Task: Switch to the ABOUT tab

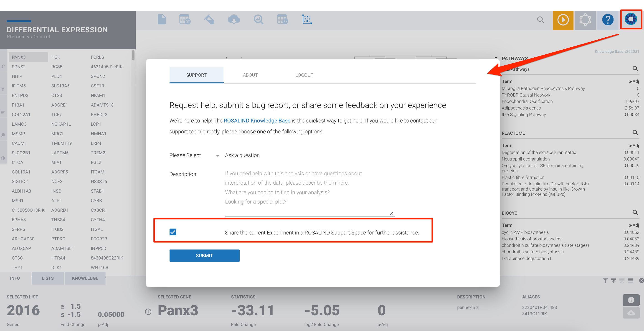Action: [250, 75]
